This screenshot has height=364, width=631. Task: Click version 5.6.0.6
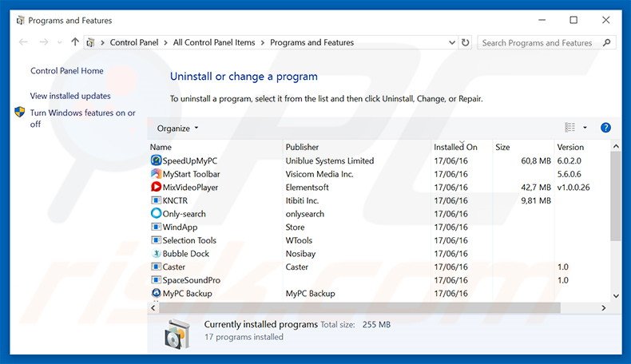569,174
